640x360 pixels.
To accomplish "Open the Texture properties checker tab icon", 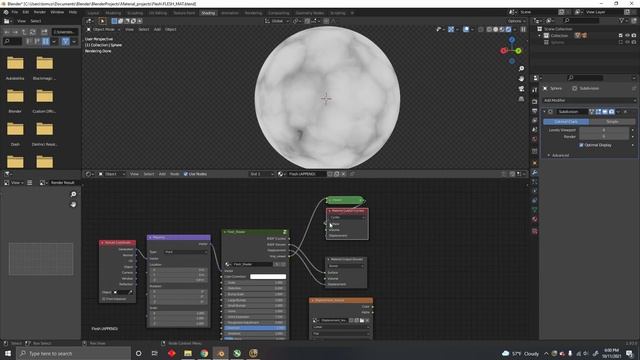I will click(535, 231).
